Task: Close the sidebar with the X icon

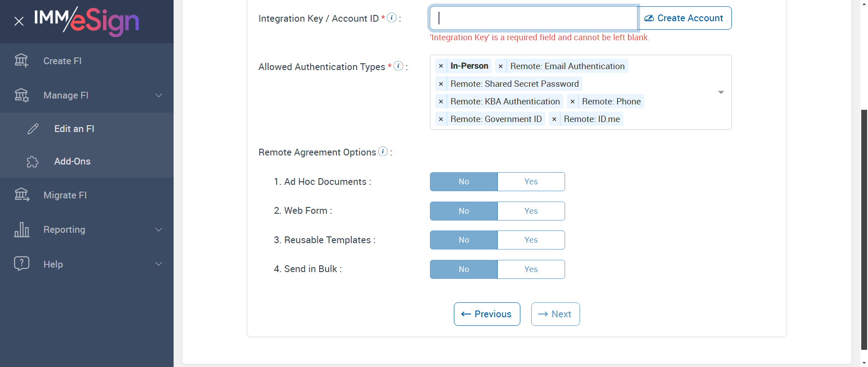Action: pyautogui.click(x=19, y=21)
